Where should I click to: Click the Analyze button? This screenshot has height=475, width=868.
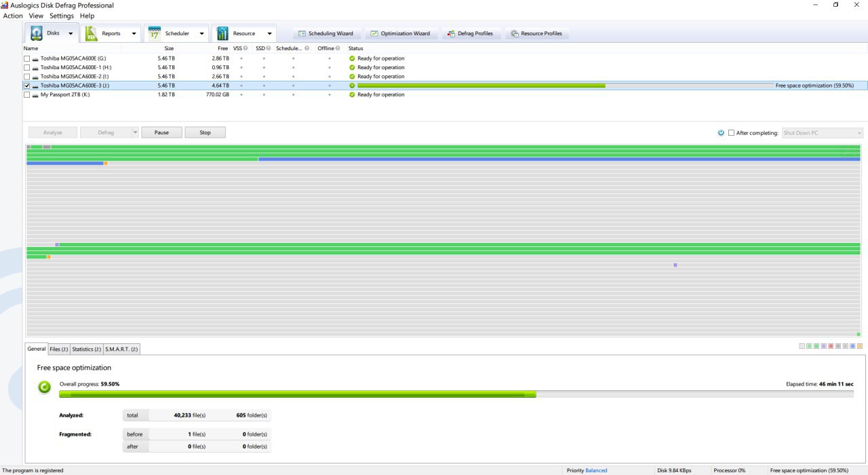click(53, 132)
